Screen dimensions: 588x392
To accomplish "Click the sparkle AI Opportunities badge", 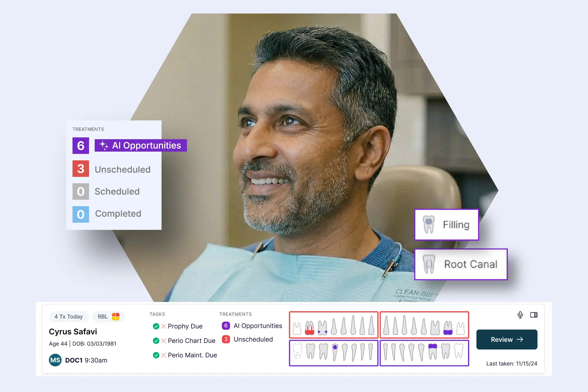I will [x=141, y=145].
